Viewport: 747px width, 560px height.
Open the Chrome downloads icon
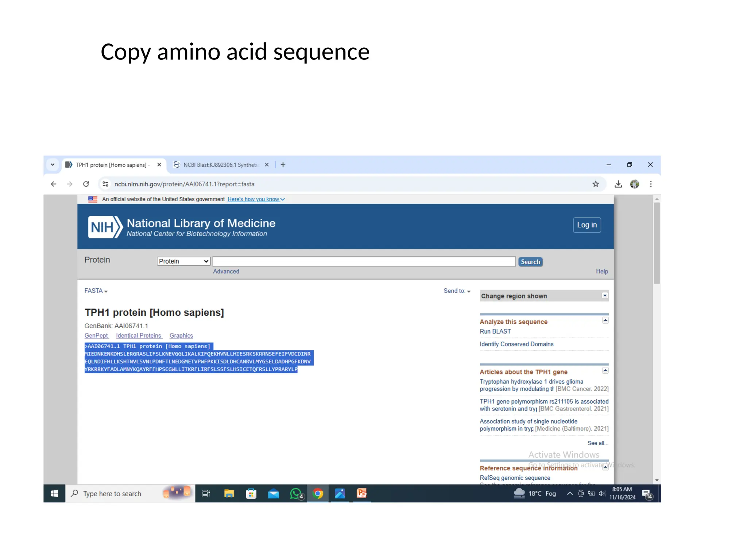[x=618, y=184]
